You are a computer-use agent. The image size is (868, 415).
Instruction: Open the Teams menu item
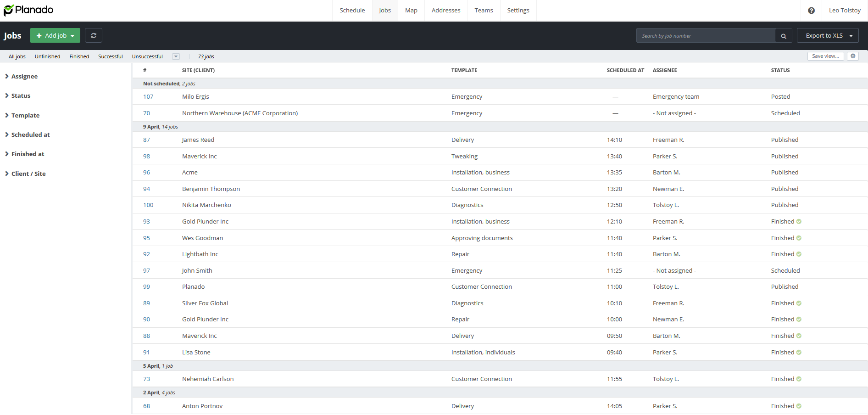[484, 11]
